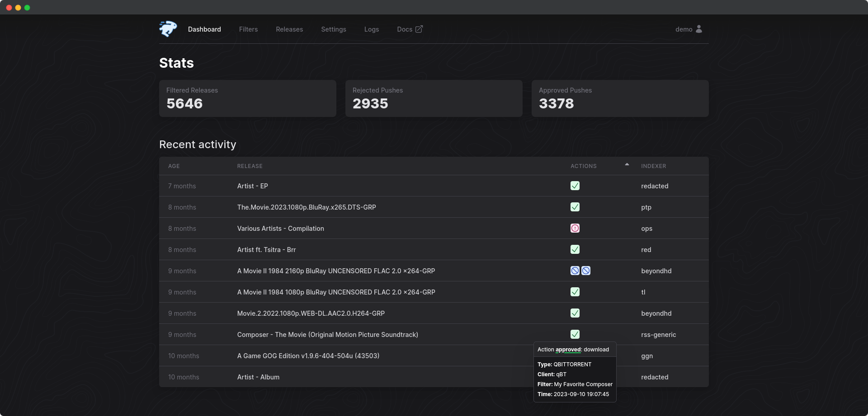Click the Filtered Releases stat card
Image resolution: width=868 pixels, height=416 pixels.
247,98
